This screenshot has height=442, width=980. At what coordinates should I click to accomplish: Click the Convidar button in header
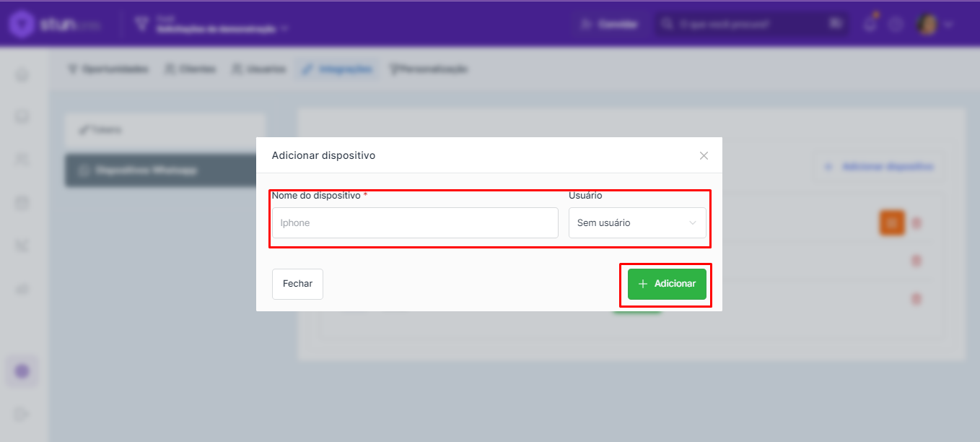pos(610,24)
